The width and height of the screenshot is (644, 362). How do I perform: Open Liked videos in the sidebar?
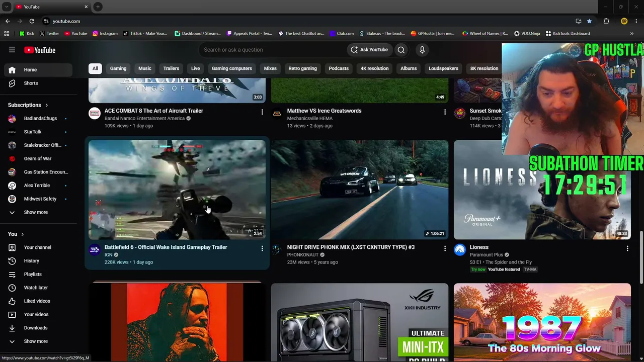coord(38,301)
